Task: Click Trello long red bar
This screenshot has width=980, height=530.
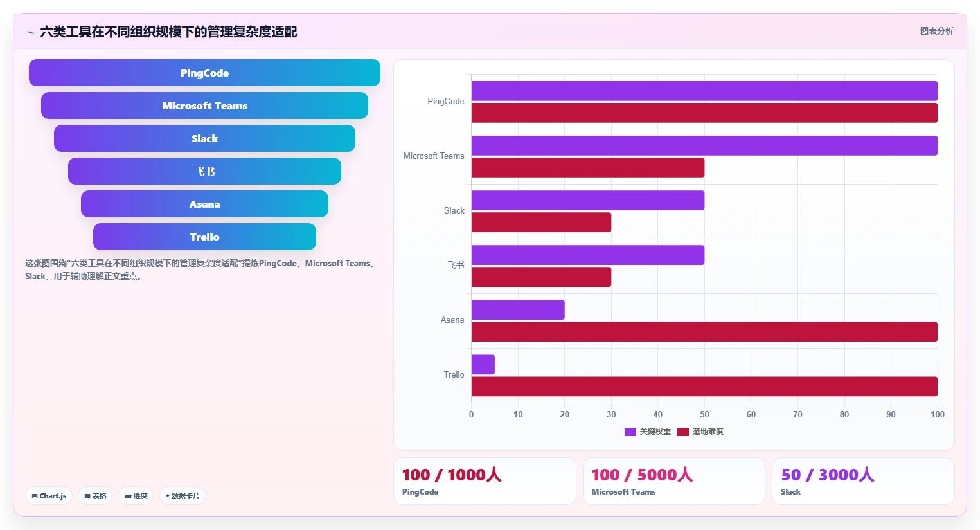Action: click(704, 386)
